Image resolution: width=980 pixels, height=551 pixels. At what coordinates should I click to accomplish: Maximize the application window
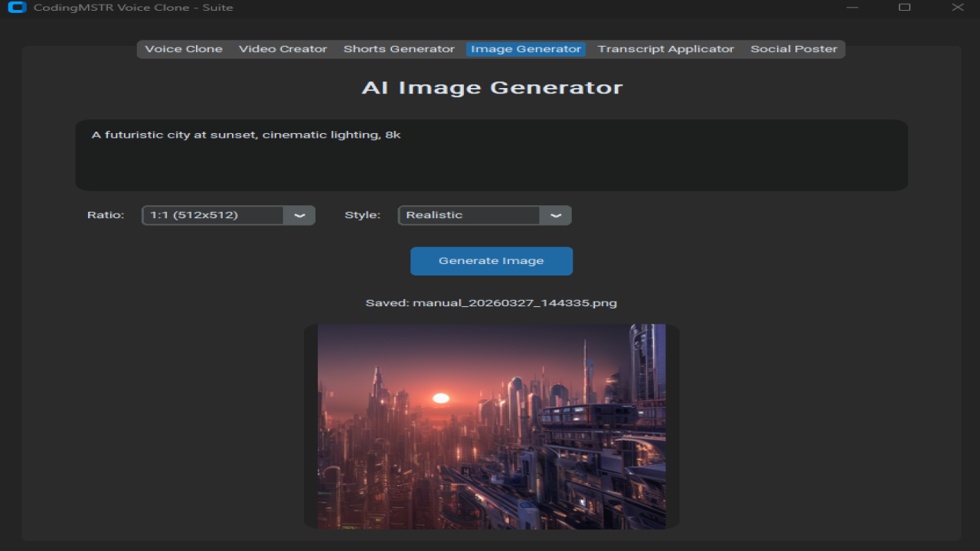click(904, 8)
